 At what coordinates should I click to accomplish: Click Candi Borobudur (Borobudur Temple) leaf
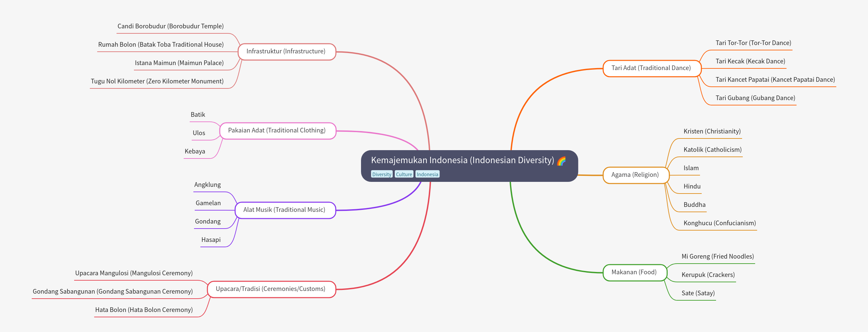point(171,26)
